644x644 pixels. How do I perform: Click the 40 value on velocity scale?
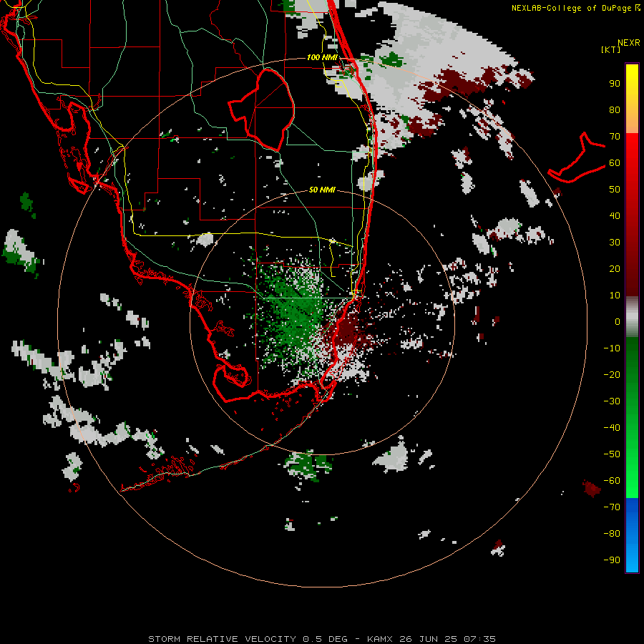pyautogui.click(x=615, y=216)
